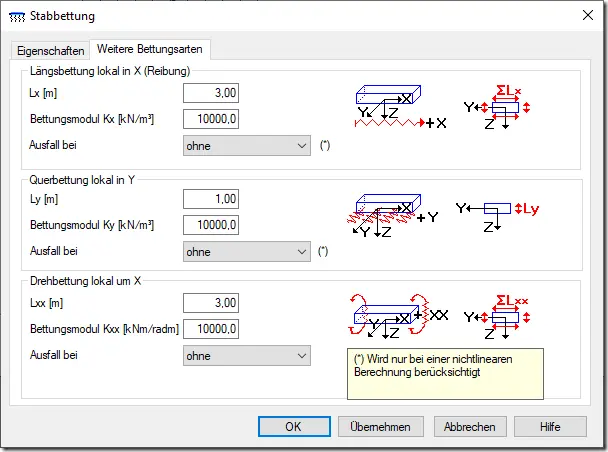608x452 pixels.
Task: Click the Längsbettung X spring diagram
Action: pos(401,107)
